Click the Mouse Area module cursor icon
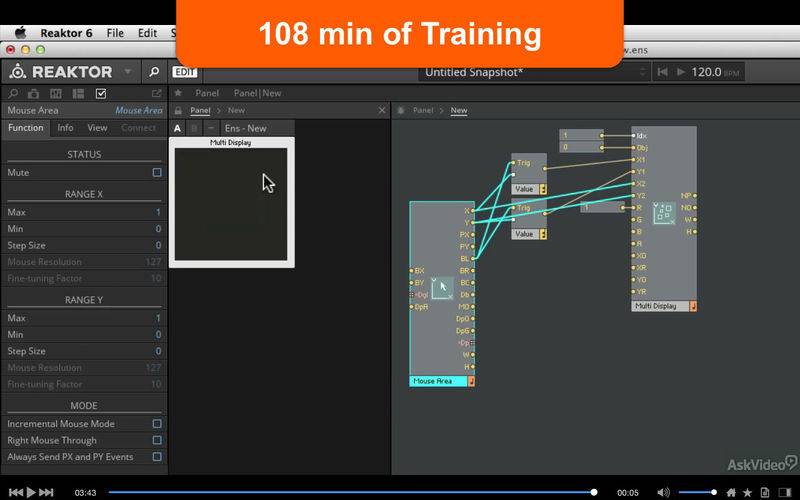The height and width of the screenshot is (500, 800). click(442, 288)
